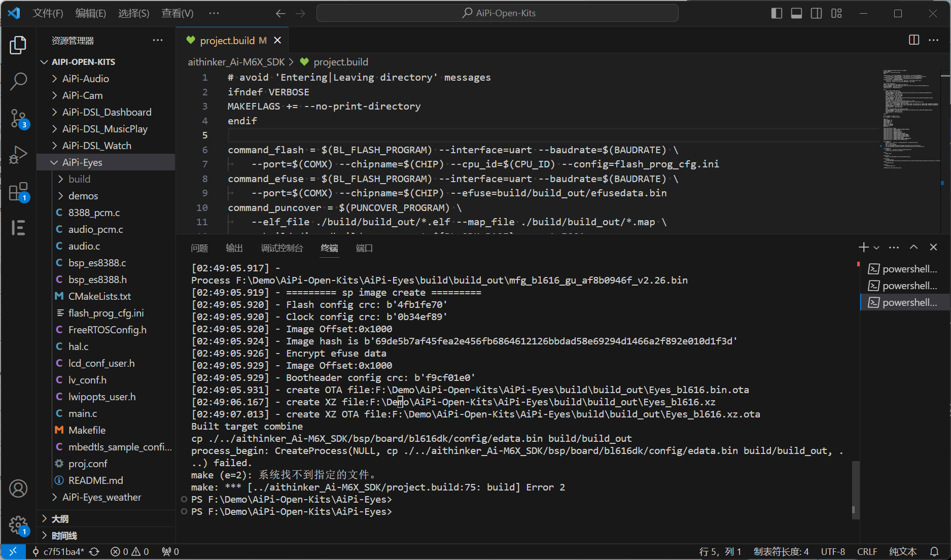Viewport: 951px width, 560px height.
Task: Click the remote window indicator in status bar
Action: [x=13, y=551]
